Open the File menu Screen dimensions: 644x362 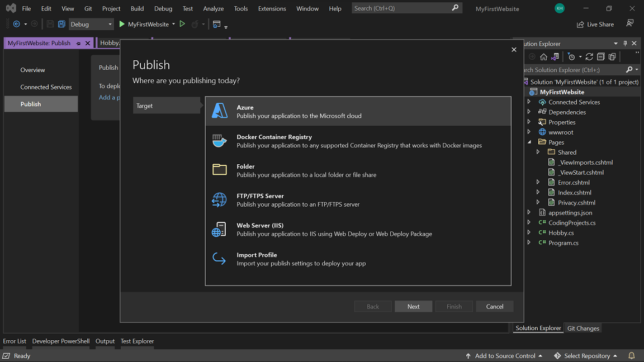26,8
